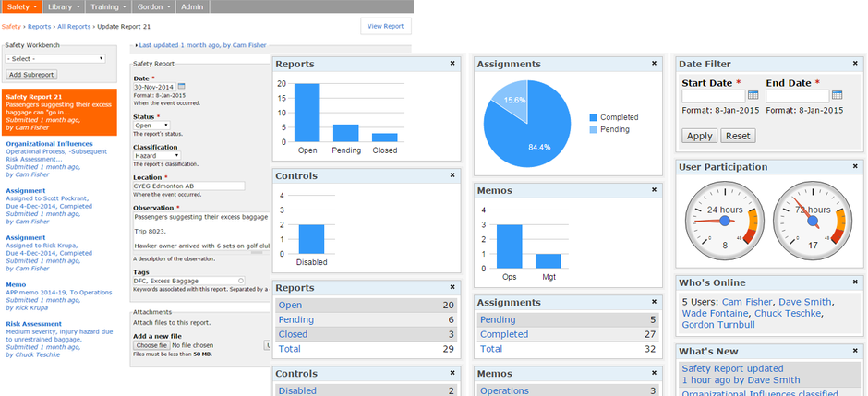The width and height of the screenshot is (868, 396).
Task: Close the Assignments pie chart widget
Action: [x=653, y=64]
